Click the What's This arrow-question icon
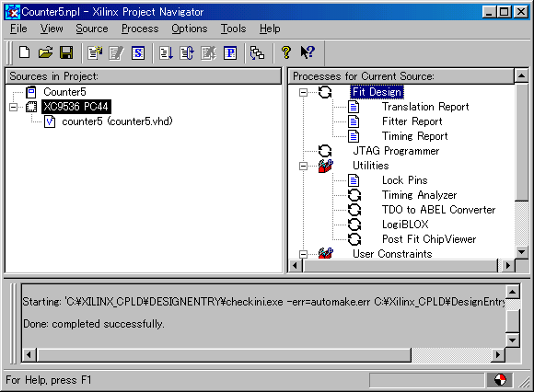The width and height of the screenshot is (534, 392). pos(308,52)
